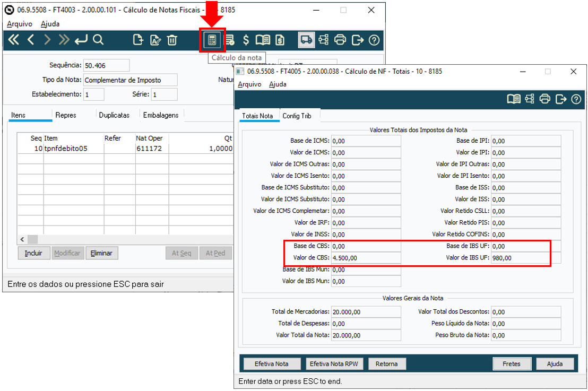
Task: Go to first record in FT4003 toolbar
Action: point(13,40)
